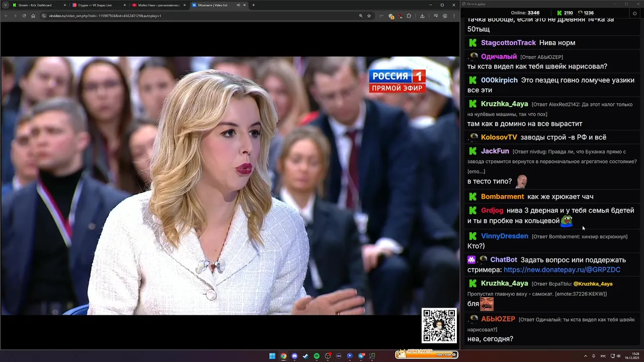This screenshot has height=362, width=644.
Task: Click the QR code overlay on stream
Action: tap(439, 326)
